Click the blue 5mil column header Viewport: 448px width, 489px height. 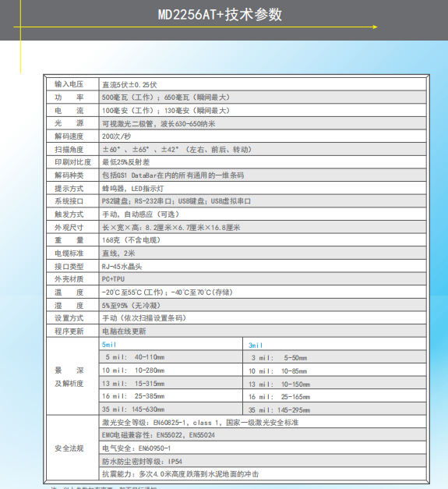point(109,345)
